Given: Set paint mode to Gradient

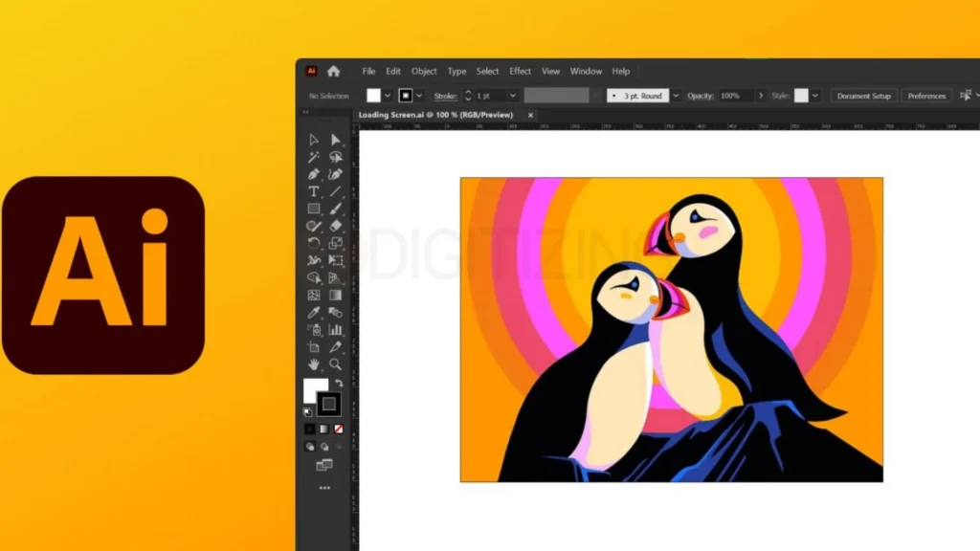Looking at the screenshot, I should point(324,430).
